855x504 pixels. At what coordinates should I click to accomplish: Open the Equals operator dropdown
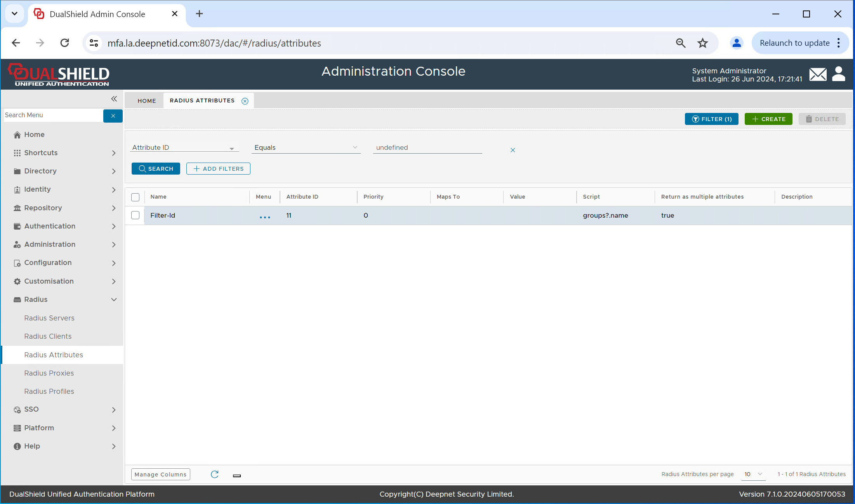coord(306,148)
